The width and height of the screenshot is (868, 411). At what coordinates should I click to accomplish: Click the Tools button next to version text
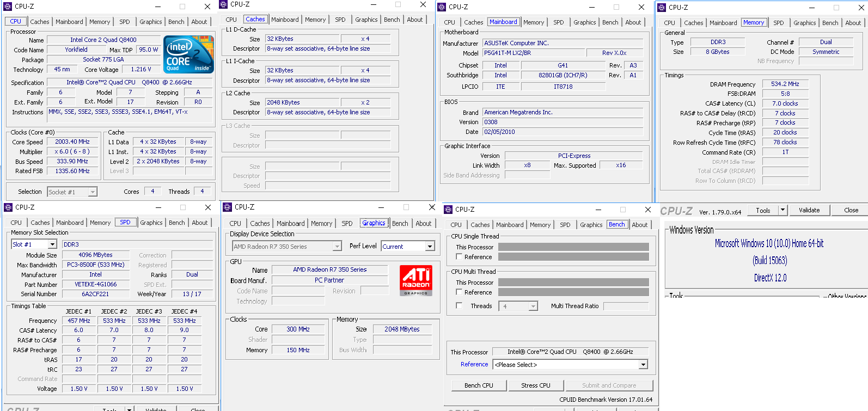[x=763, y=210]
